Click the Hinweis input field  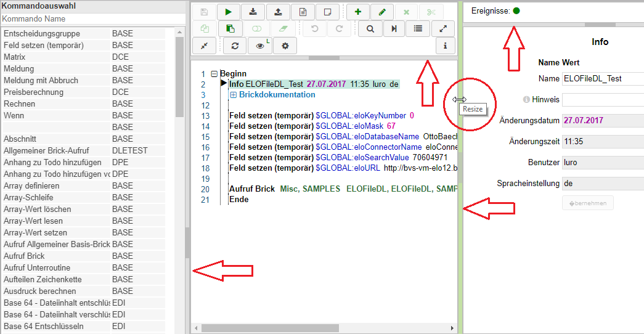[603, 100]
